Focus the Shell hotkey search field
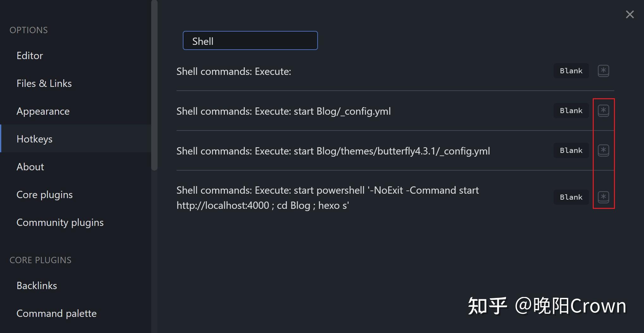Image resolution: width=644 pixels, height=333 pixels. tap(250, 41)
